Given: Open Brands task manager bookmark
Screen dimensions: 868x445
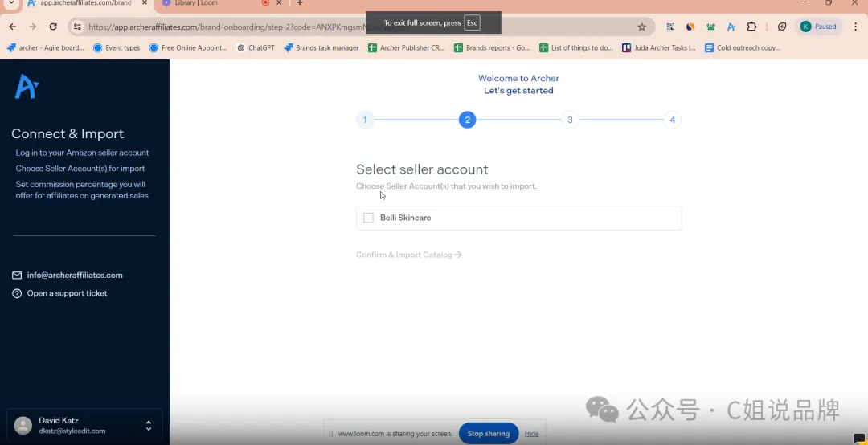Looking at the screenshot, I should tap(321, 48).
